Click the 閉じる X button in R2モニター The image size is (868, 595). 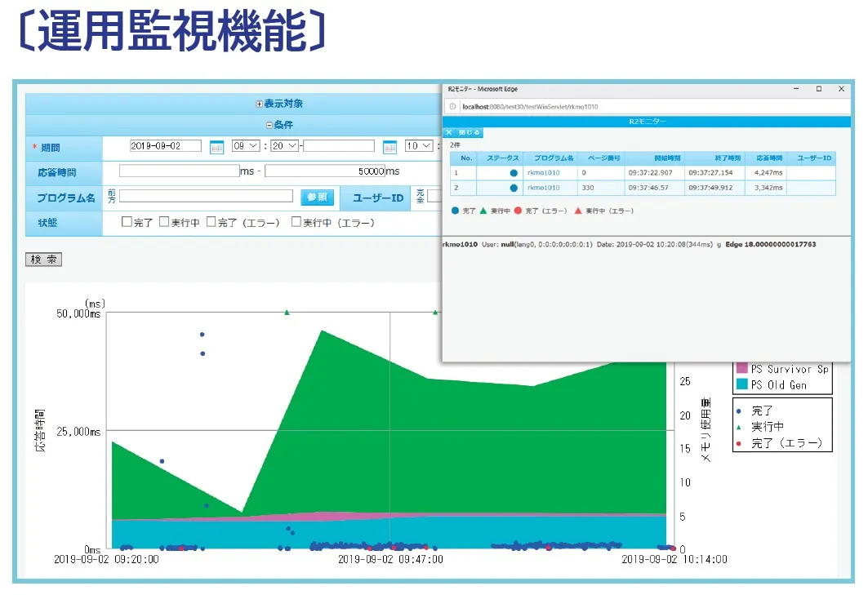(462, 132)
